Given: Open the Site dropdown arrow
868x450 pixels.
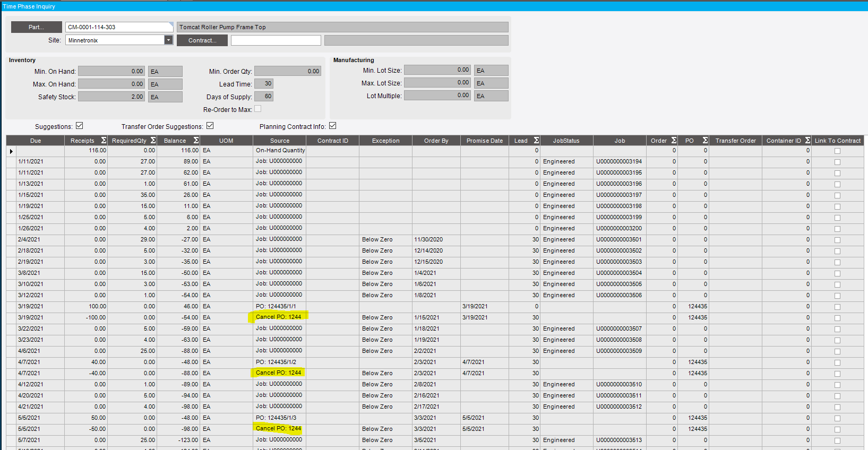Looking at the screenshot, I should (168, 40).
